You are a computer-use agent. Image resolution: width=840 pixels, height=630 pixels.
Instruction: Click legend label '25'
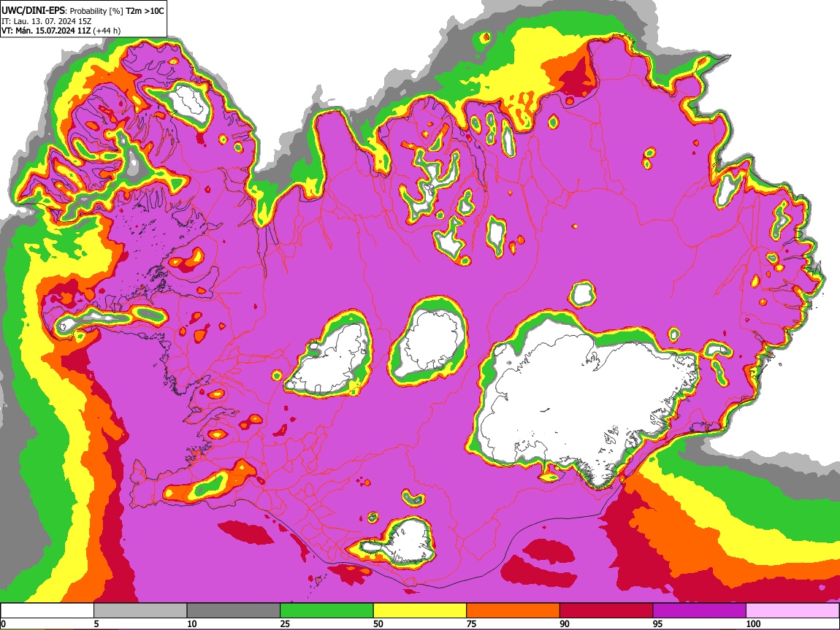point(285,623)
